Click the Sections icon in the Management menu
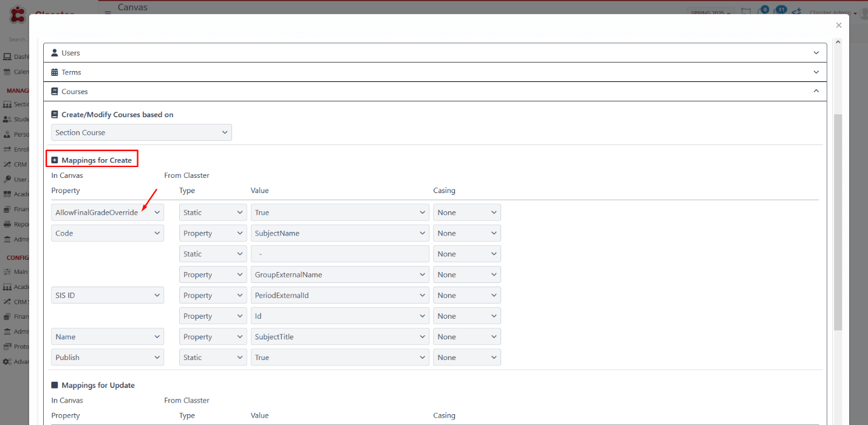 (x=7, y=104)
